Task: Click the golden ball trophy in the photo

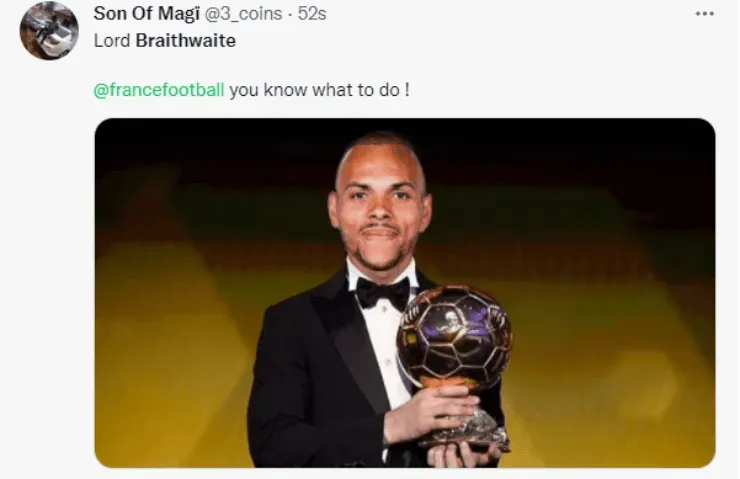Action: pos(454,334)
